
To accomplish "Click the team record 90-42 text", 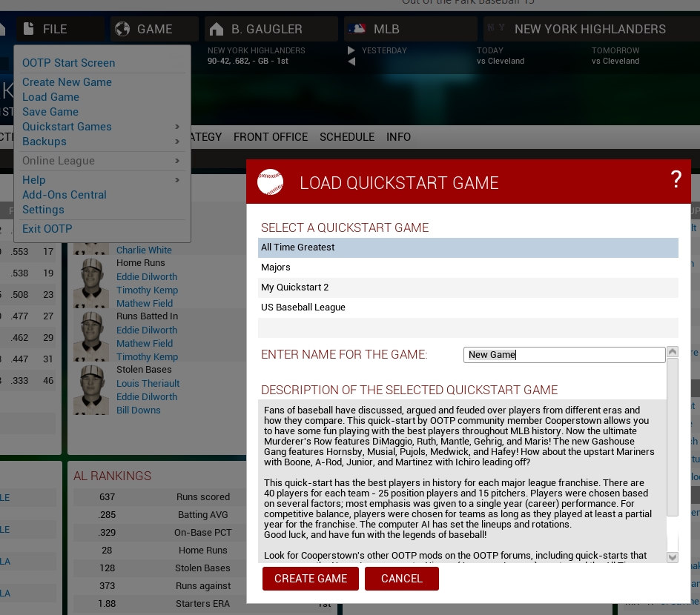I will point(248,61).
